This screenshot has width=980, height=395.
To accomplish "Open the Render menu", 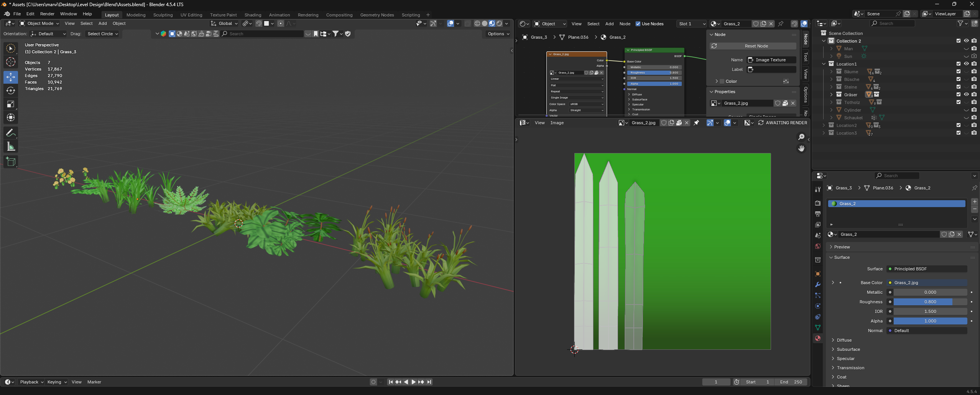I will 47,14.
